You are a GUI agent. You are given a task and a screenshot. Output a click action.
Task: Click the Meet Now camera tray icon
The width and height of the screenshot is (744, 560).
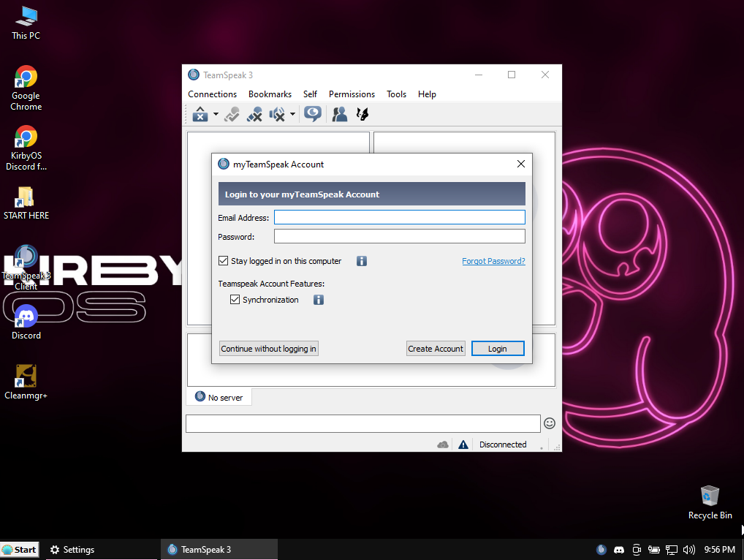(637, 550)
